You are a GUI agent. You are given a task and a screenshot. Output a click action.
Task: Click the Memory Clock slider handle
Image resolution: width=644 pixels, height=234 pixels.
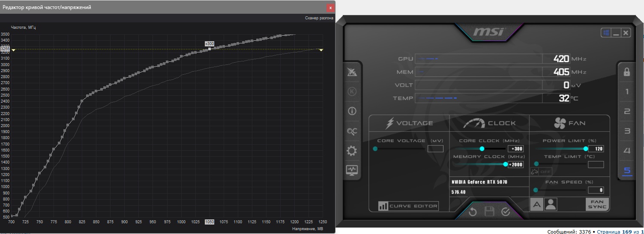tap(506, 164)
